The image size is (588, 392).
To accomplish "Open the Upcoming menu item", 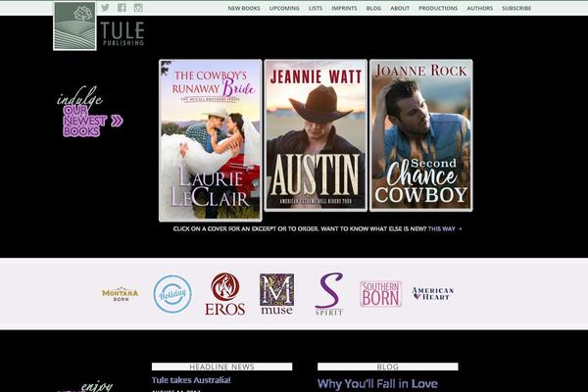I will coord(284,8).
